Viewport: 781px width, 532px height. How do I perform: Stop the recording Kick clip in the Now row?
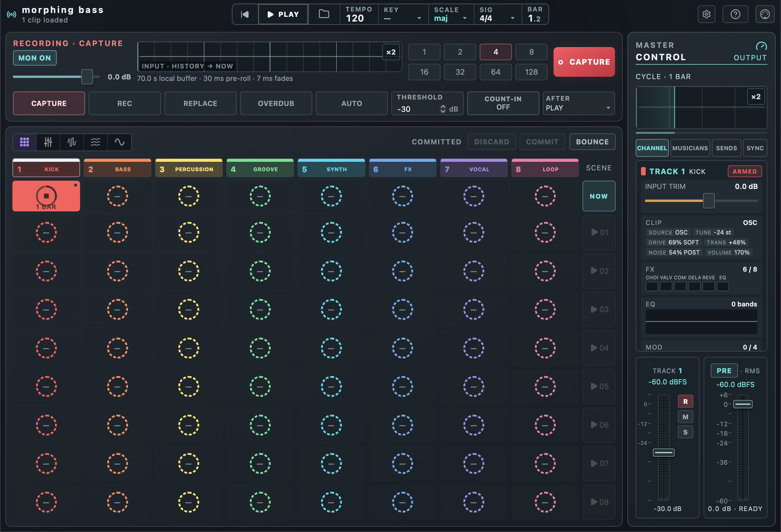pyautogui.click(x=46, y=196)
